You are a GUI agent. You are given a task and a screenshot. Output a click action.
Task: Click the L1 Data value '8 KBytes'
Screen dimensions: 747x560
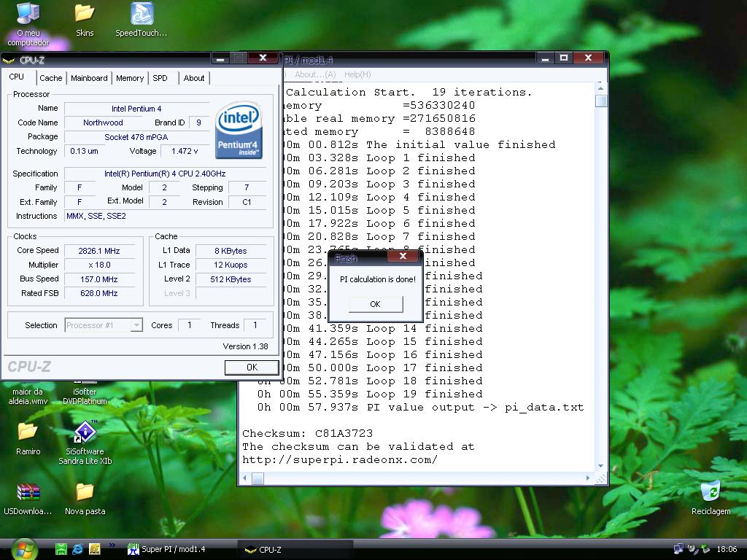click(231, 251)
